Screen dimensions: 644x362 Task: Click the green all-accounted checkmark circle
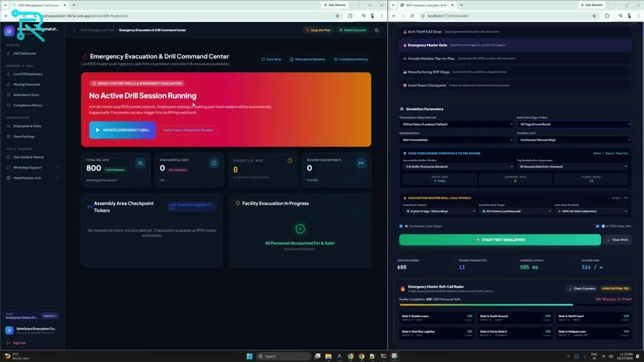300,229
